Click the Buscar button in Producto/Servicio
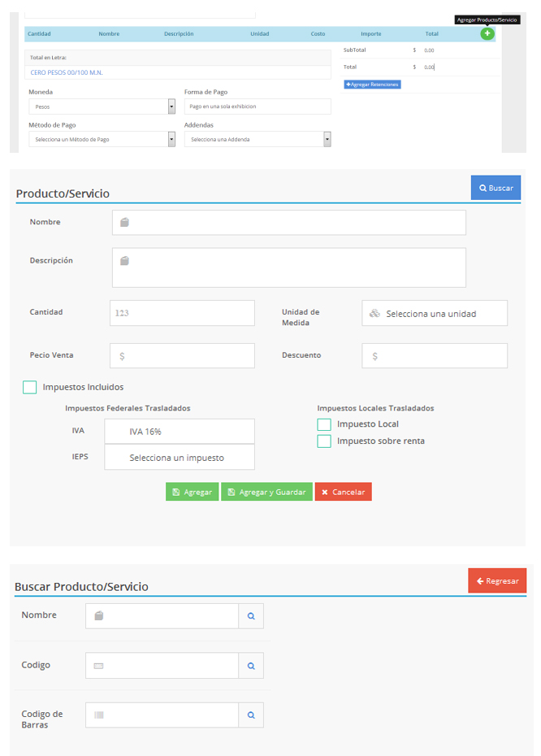541x756 pixels. (496, 188)
